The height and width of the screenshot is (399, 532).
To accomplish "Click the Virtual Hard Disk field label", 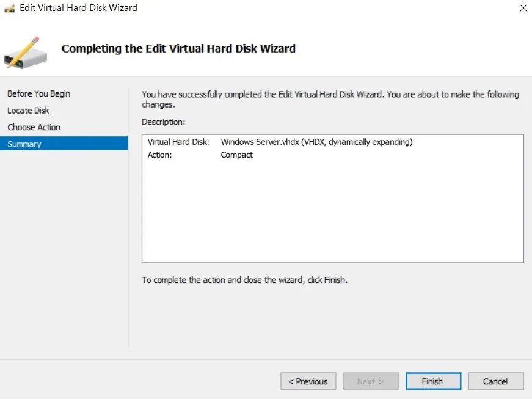I will click(178, 142).
